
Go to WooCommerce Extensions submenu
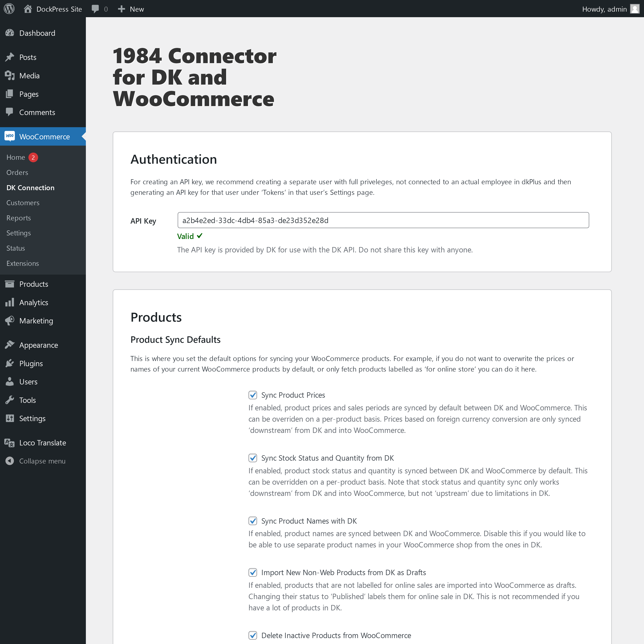coord(23,263)
